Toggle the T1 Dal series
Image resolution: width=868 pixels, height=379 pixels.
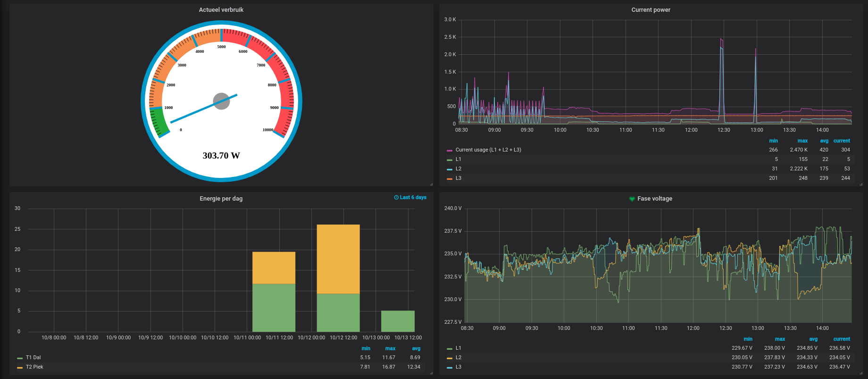[x=33, y=357]
